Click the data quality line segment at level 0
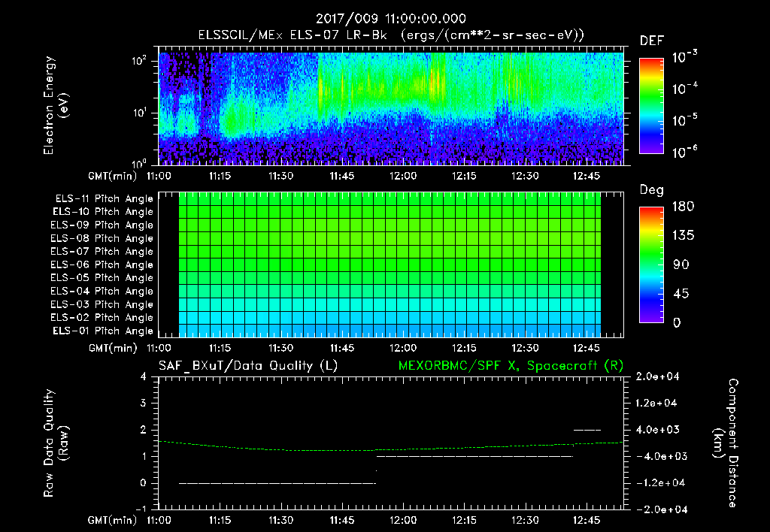This screenshot has height=532, width=770. (277, 483)
